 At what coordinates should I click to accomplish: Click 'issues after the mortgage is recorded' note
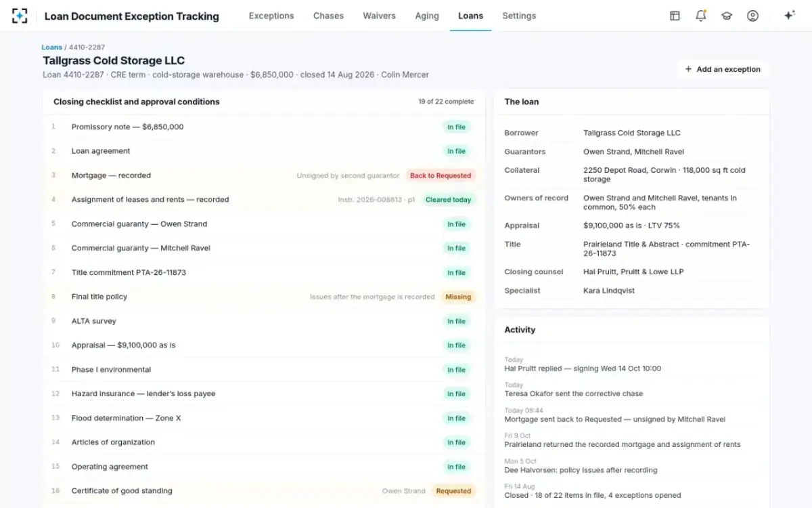[372, 297]
